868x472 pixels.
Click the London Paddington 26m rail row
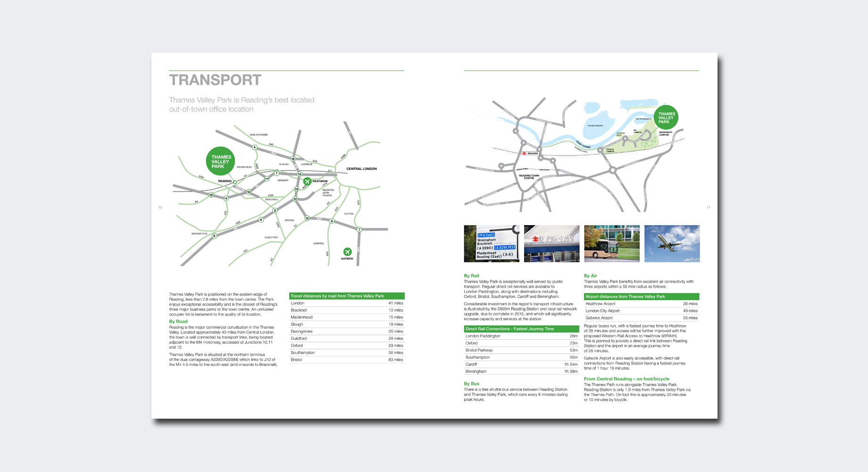pyautogui.click(x=521, y=336)
